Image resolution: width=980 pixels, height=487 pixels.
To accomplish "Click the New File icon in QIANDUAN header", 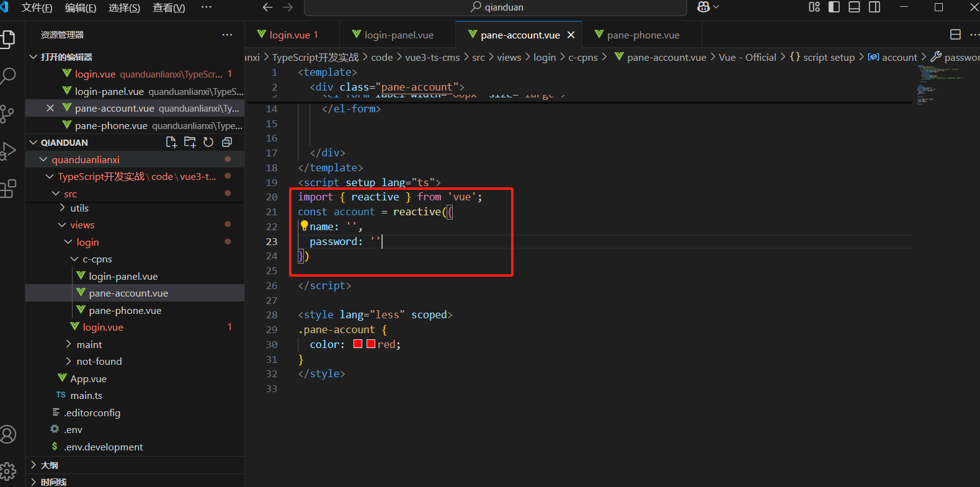I will click(171, 142).
